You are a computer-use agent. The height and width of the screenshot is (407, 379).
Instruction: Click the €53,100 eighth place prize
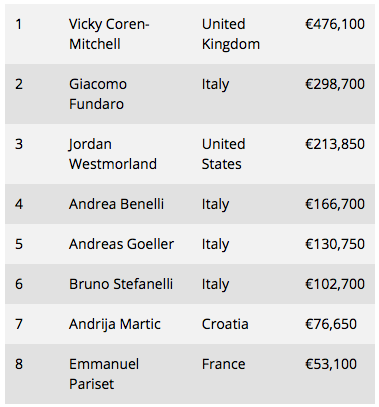(331, 364)
